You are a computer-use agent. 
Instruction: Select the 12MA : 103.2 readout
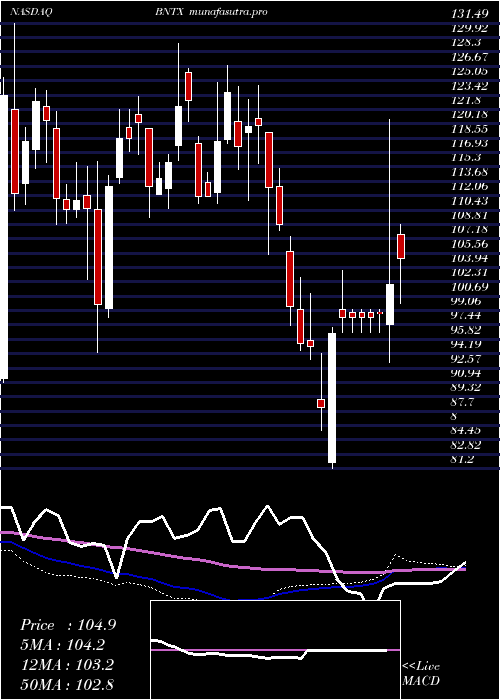66,665
